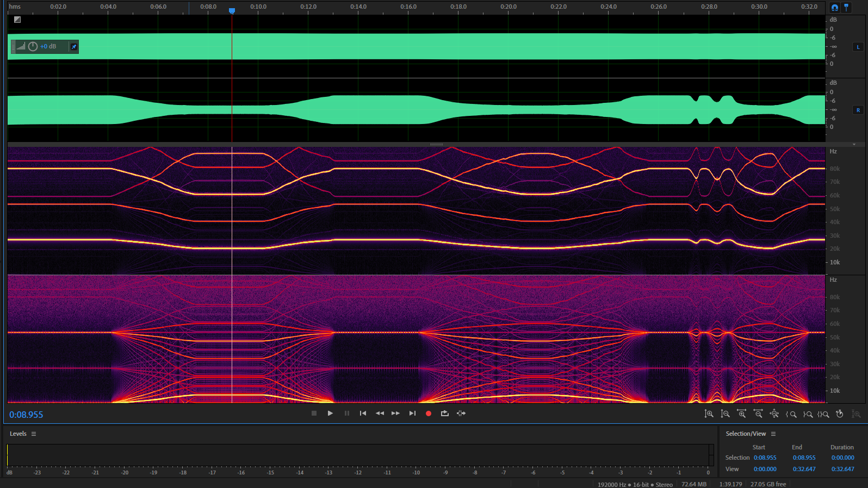Screen dimensions: 868x488
Task: Click the Fast Forward transport button
Action: tap(396, 413)
